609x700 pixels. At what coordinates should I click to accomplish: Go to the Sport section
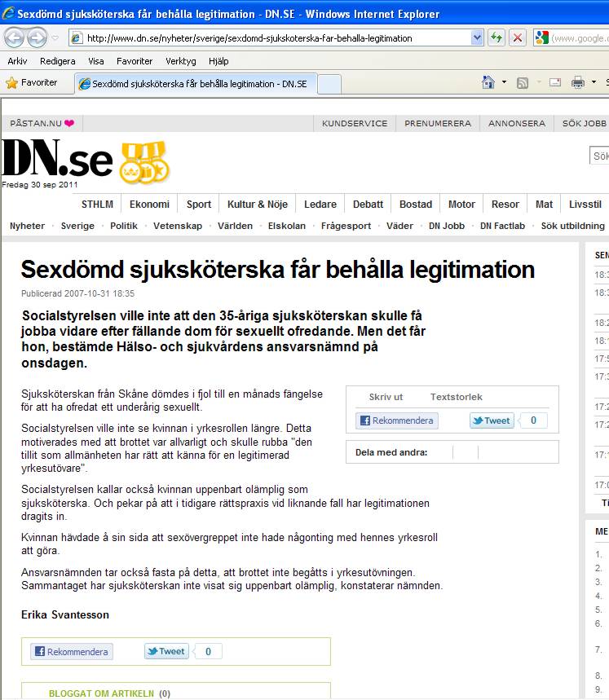click(x=199, y=205)
